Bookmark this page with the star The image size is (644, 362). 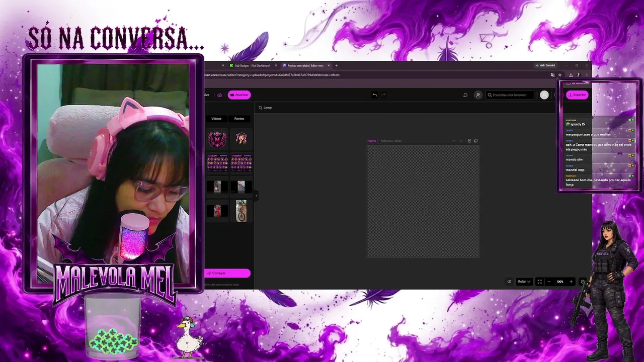[x=559, y=75]
